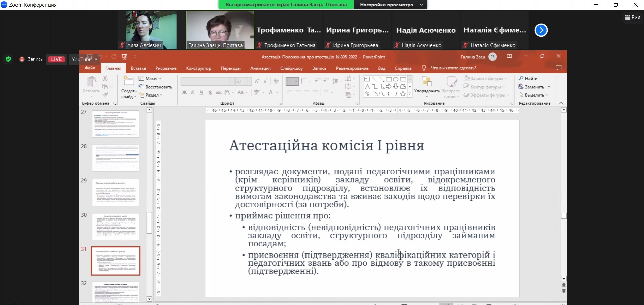Screen dimensions: 644x305
Task: Open the Вставка ribbon tab
Action: point(138,68)
